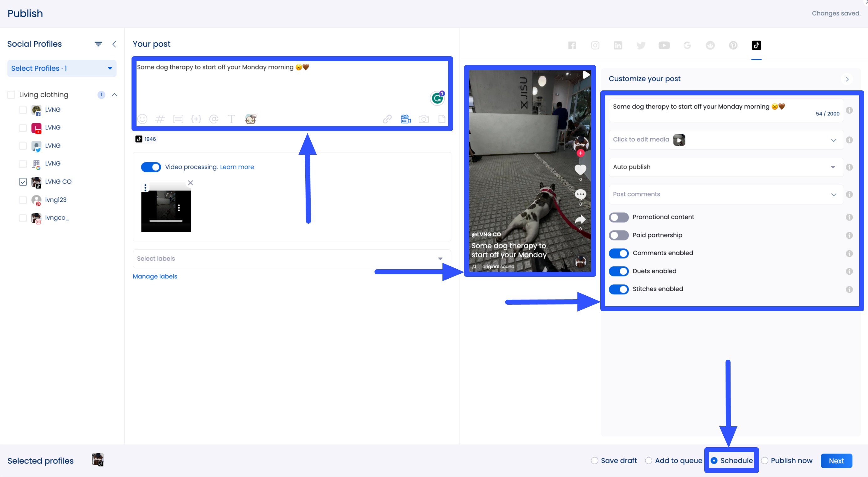
Task: Open the emoji picker in post editor
Action: pos(142,119)
